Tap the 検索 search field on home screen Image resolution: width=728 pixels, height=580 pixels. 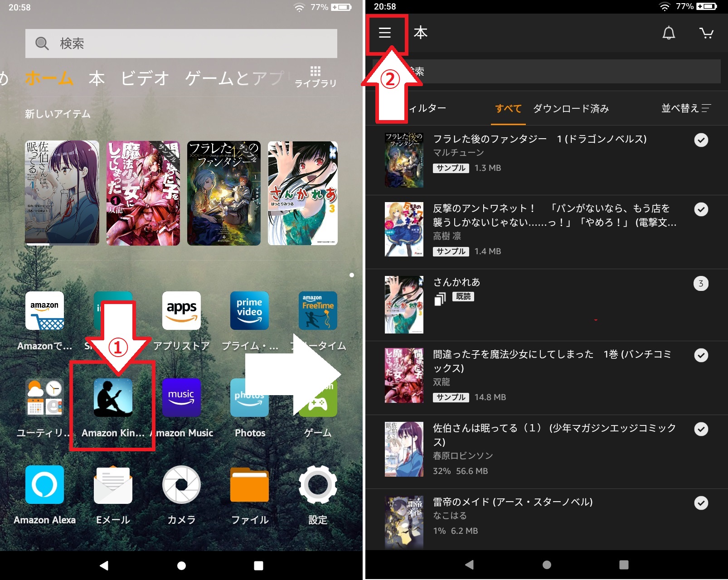[181, 43]
